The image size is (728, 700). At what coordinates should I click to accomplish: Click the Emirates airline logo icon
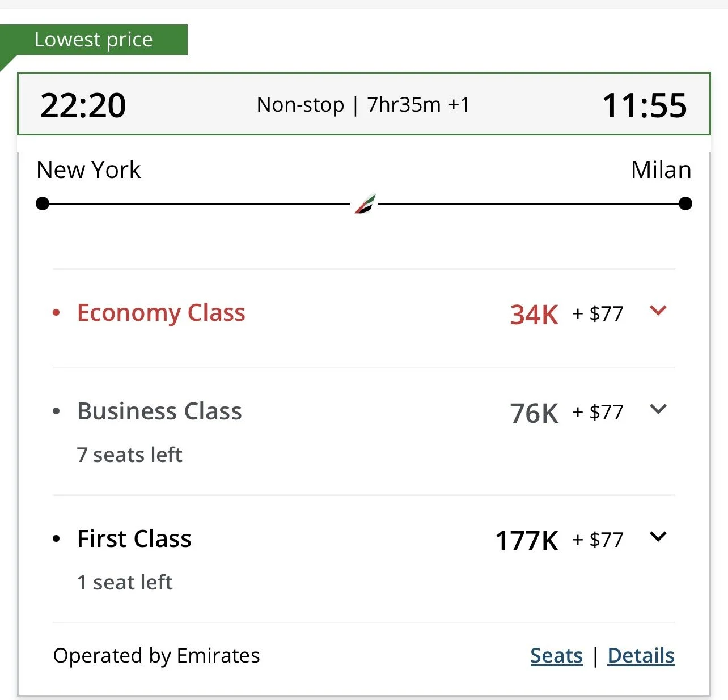365,204
